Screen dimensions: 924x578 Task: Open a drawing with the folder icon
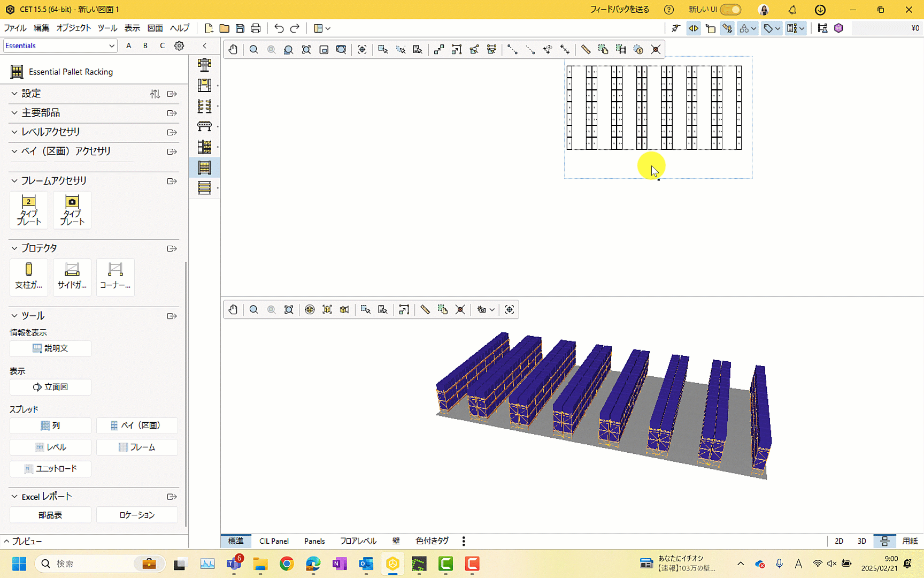225,28
